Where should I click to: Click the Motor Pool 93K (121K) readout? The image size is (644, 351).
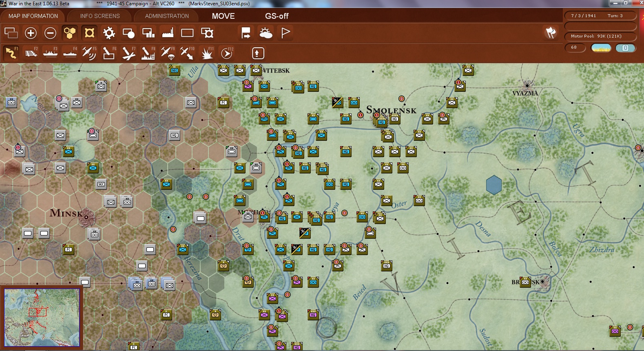tap(600, 36)
